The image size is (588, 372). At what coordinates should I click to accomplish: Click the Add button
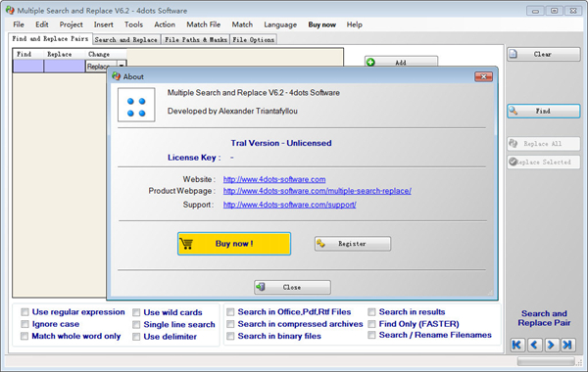click(x=401, y=62)
